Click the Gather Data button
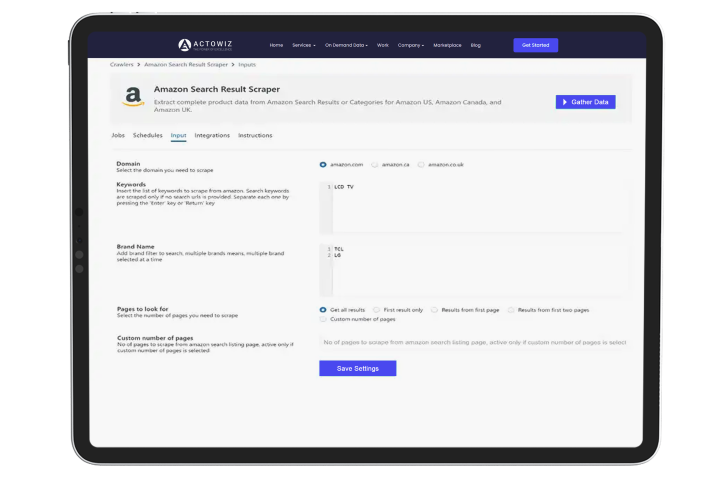Viewport: 713px width, 480px height. 586,102
